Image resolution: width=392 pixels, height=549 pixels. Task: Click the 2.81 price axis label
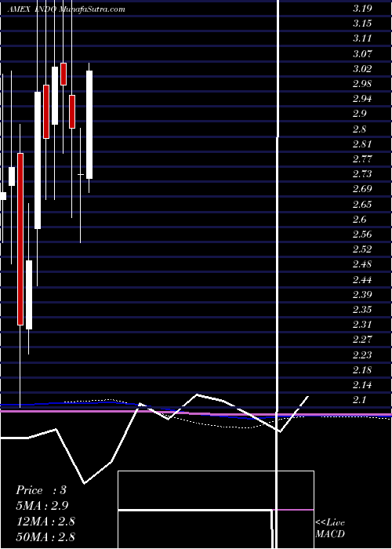click(x=362, y=144)
